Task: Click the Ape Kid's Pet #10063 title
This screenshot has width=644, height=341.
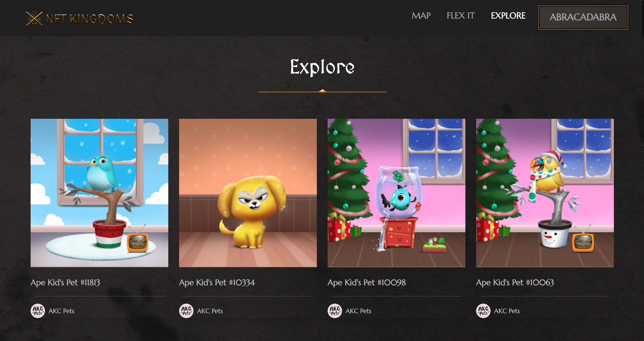Action: [515, 283]
